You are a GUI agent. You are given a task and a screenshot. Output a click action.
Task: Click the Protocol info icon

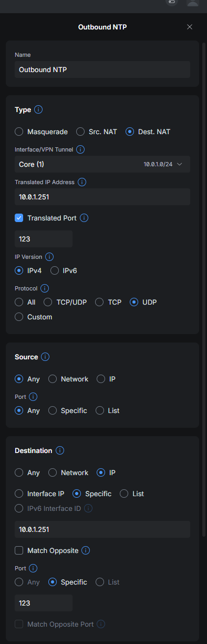coord(45,288)
